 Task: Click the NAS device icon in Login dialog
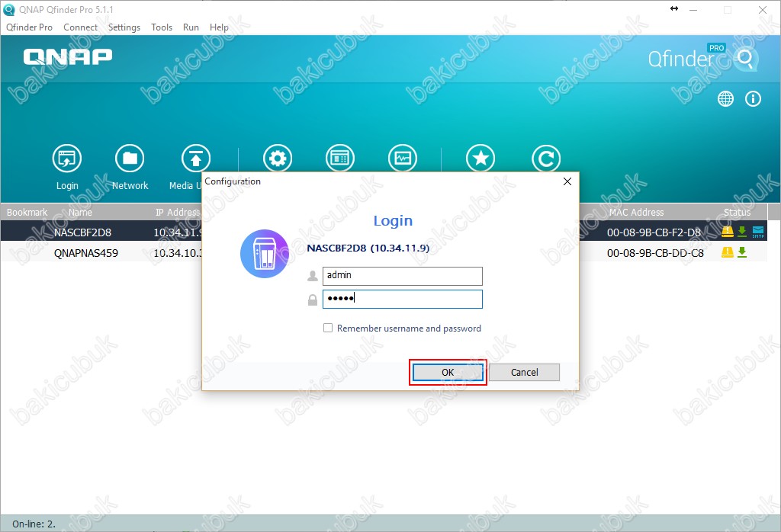tap(265, 253)
